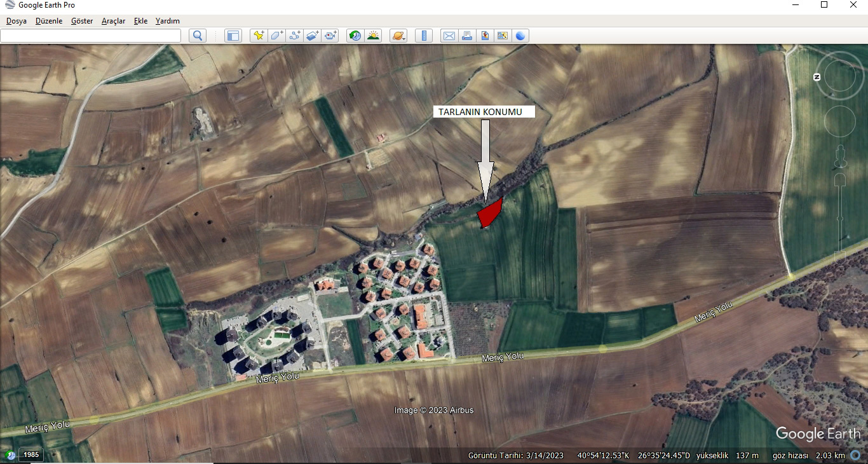Toggle the sidebar panel visibility
The height and width of the screenshot is (464, 868).
(x=233, y=36)
